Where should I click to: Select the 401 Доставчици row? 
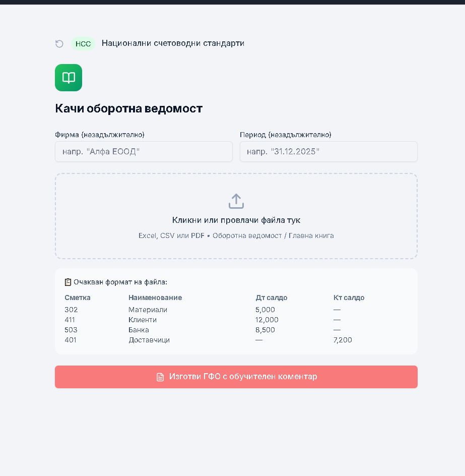click(x=236, y=340)
